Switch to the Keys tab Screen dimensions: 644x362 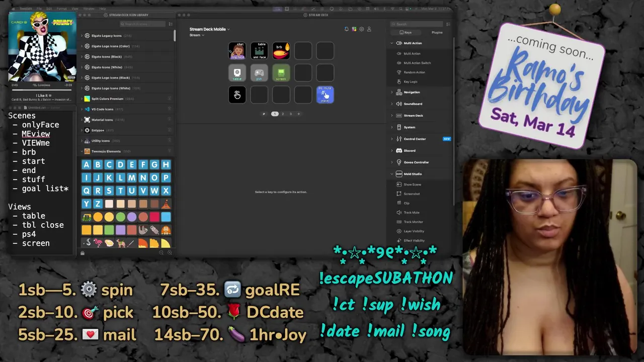pos(407,33)
